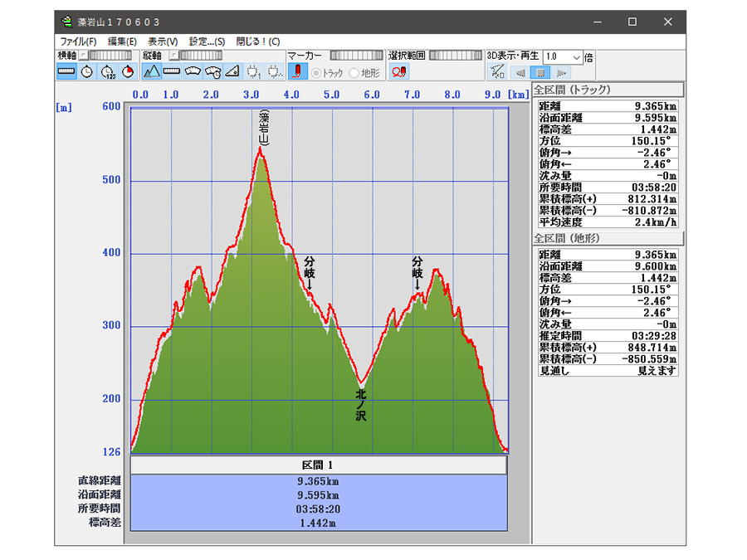The height and width of the screenshot is (560, 747).
Task: Open the 1.0 playback speed dropdown
Action: pos(576,57)
